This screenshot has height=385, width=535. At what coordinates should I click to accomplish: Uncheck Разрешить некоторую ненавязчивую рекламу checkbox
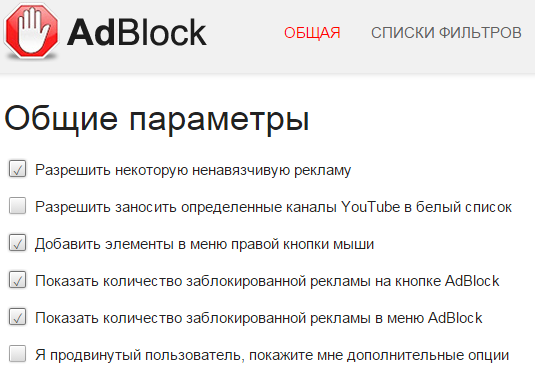pyautogui.click(x=17, y=169)
